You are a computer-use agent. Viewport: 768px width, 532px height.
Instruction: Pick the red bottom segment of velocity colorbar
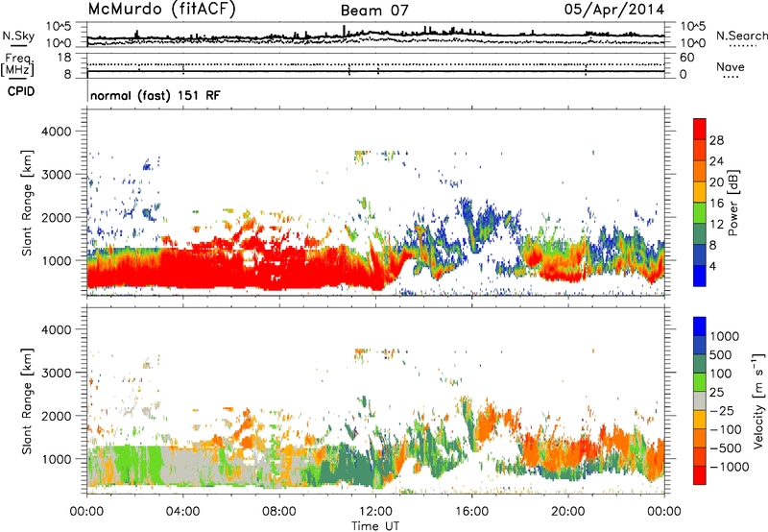click(700, 475)
